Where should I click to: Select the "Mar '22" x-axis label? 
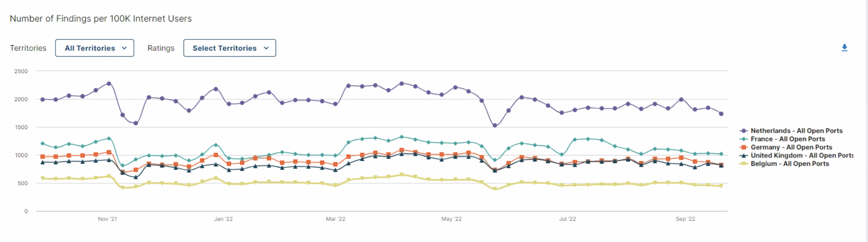pyautogui.click(x=335, y=219)
